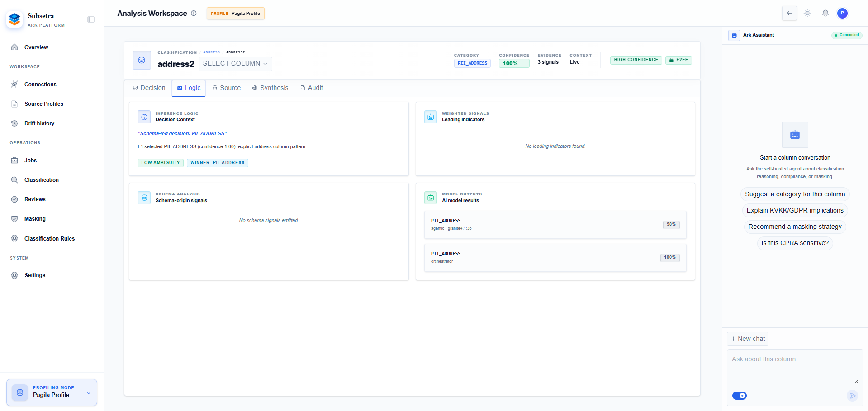Open Source Profiles page

pyautogui.click(x=44, y=104)
